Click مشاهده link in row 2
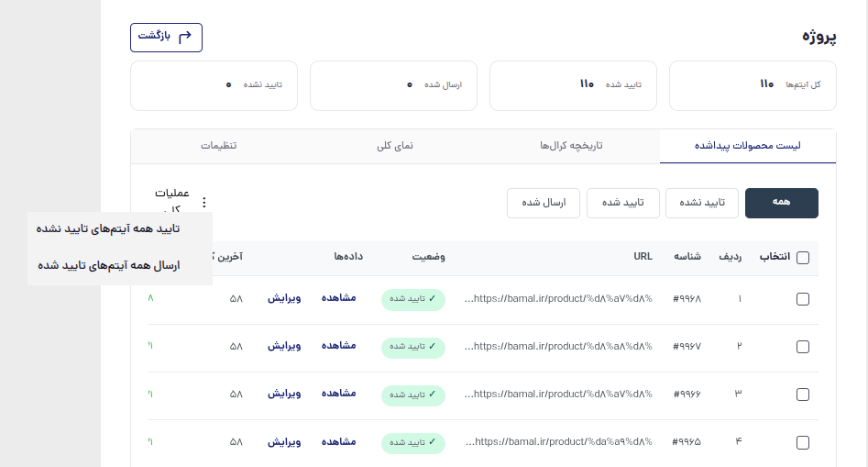This screenshot has height=467, width=868. [x=339, y=346]
